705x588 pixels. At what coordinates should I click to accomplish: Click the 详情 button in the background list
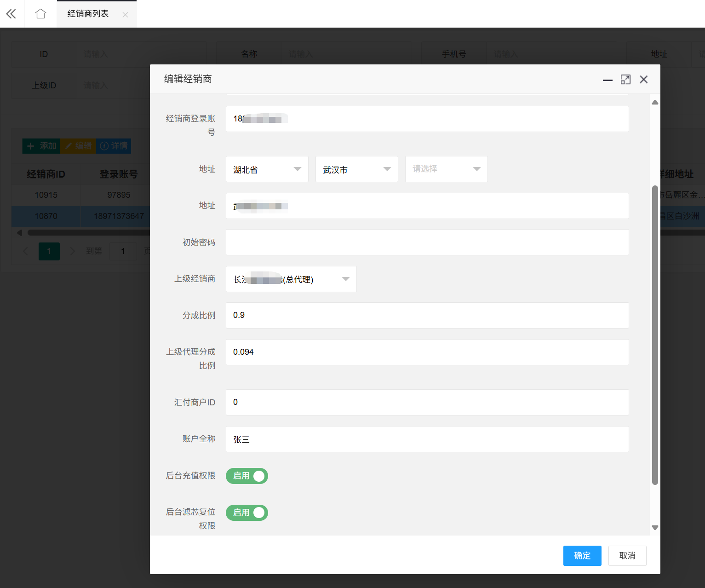pyautogui.click(x=114, y=146)
